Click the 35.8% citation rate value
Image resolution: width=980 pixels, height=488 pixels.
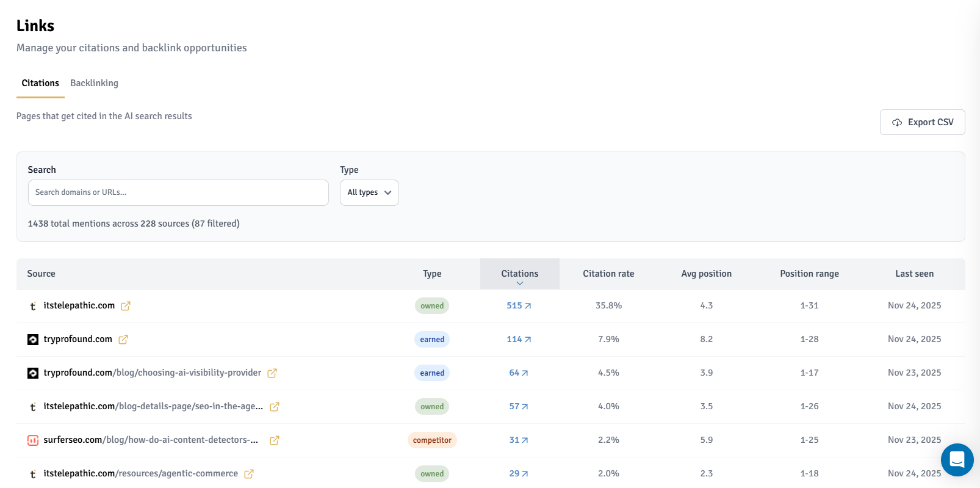[608, 305]
